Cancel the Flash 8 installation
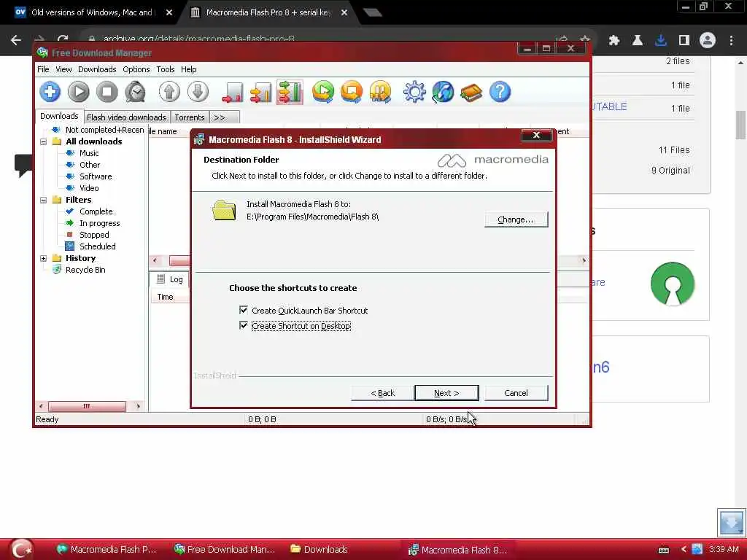The width and height of the screenshot is (747, 560). click(516, 393)
